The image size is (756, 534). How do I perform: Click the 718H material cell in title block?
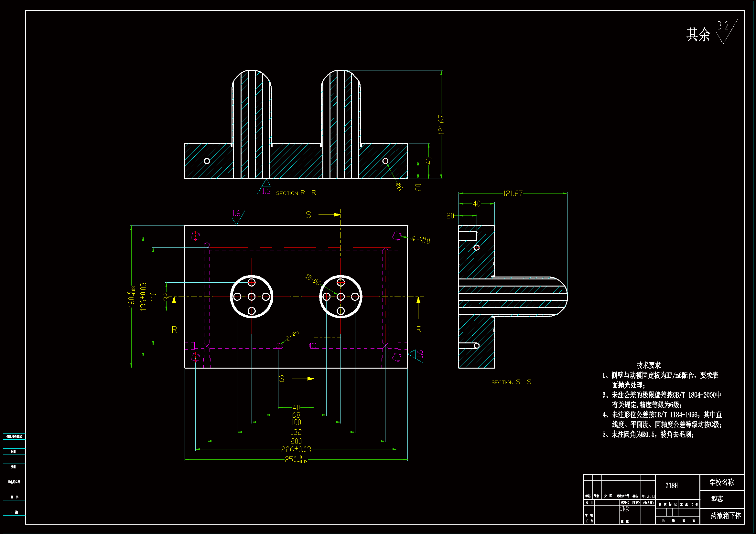point(671,486)
